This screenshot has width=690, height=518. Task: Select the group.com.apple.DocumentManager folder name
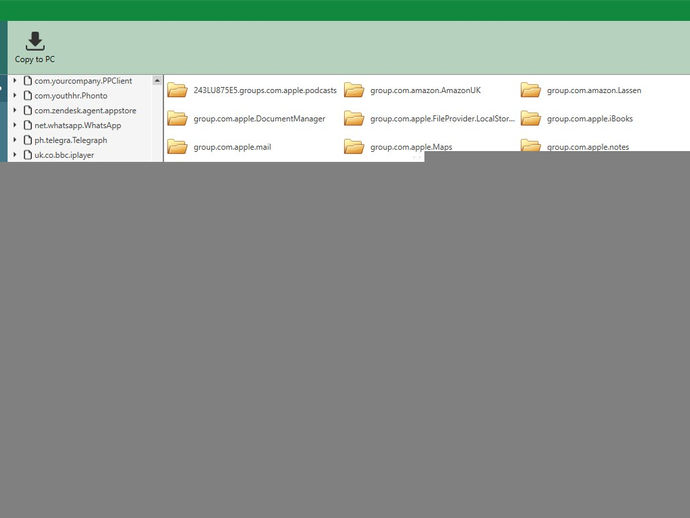260,119
